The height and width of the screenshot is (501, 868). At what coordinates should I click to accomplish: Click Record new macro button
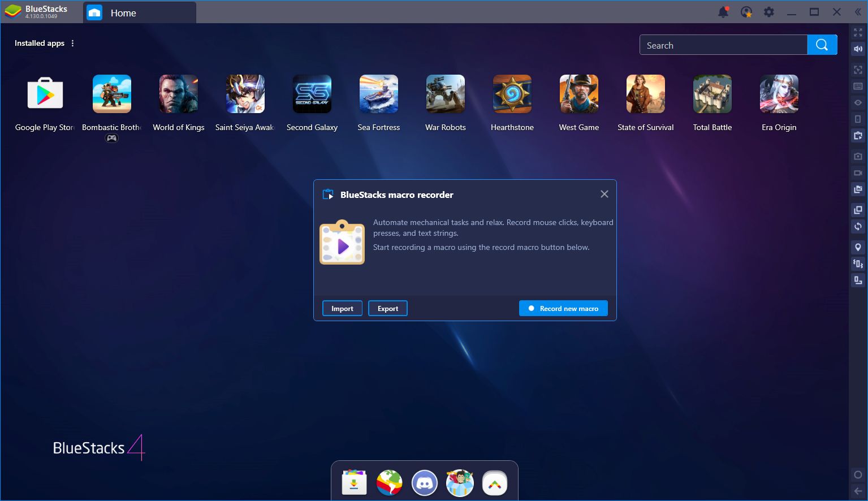pos(563,308)
